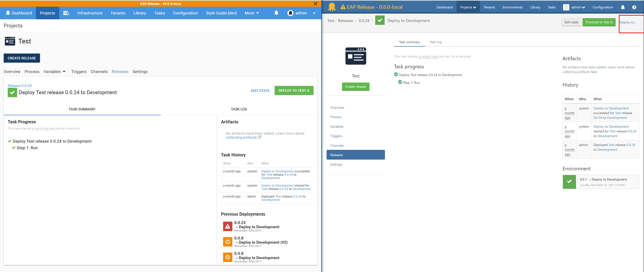Click the external link icon after collecting artifacts
The width and height of the screenshot is (644, 272).
(259, 137)
